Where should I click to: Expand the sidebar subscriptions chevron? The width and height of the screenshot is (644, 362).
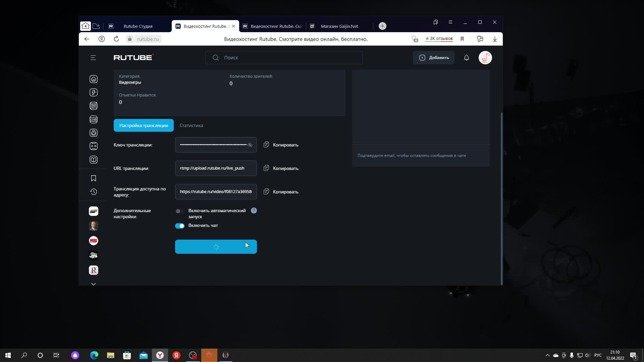click(x=94, y=284)
